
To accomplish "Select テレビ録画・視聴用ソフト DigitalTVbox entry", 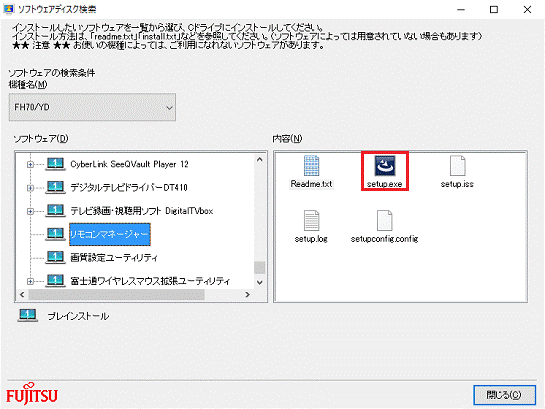I will (142, 211).
